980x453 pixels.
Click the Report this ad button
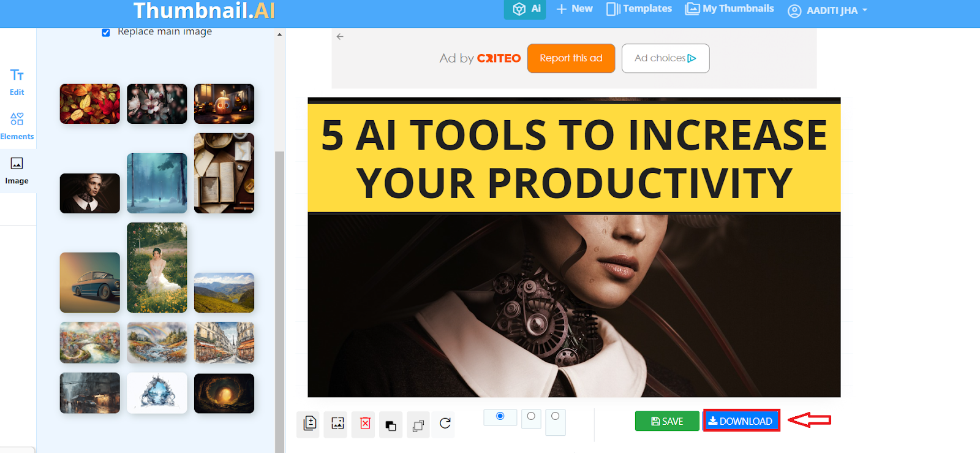(571, 58)
